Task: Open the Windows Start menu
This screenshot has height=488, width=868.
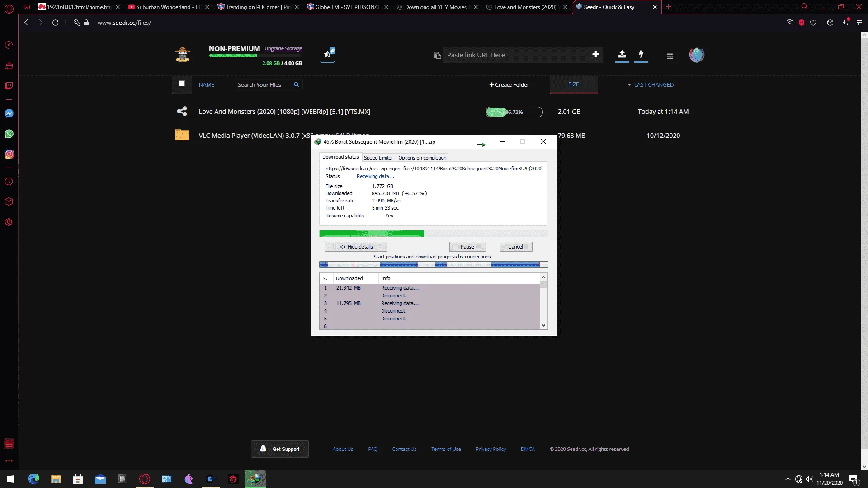Action: coord(11,479)
